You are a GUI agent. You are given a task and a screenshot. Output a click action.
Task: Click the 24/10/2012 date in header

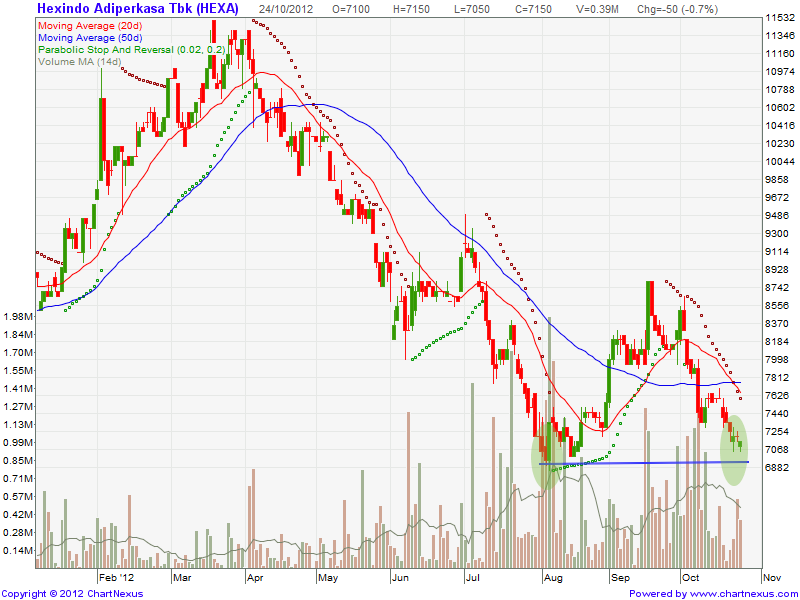click(x=286, y=9)
